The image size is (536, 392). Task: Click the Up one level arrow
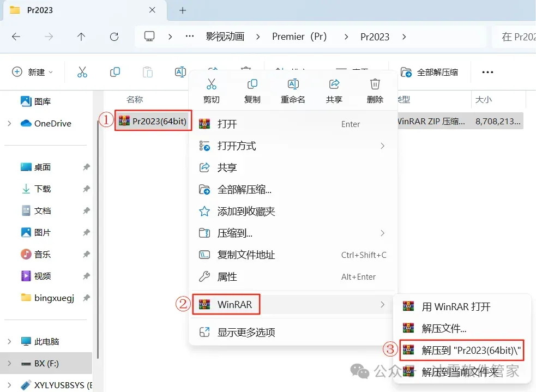[x=81, y=37]
